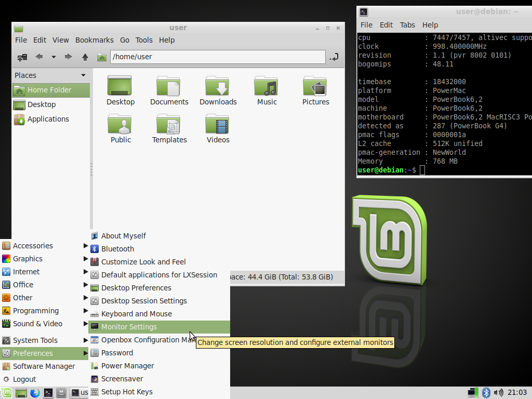Open the file manager File menu

(21, 40)
